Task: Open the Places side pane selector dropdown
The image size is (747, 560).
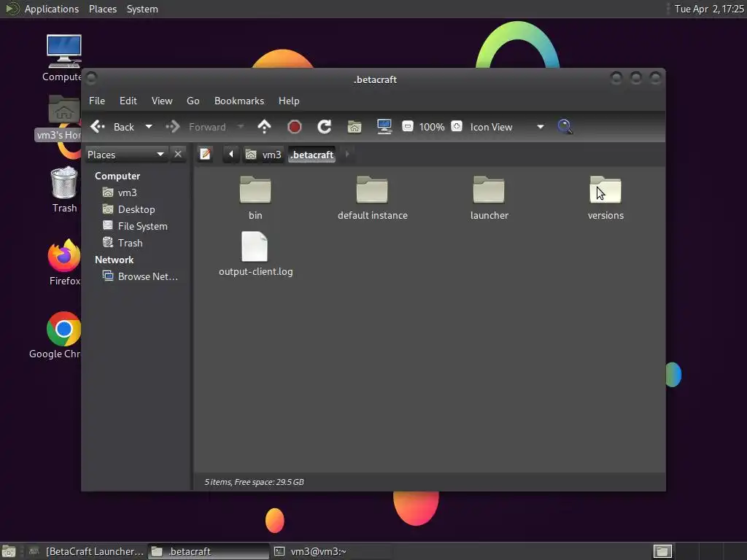Action: (x=125, y=155)
